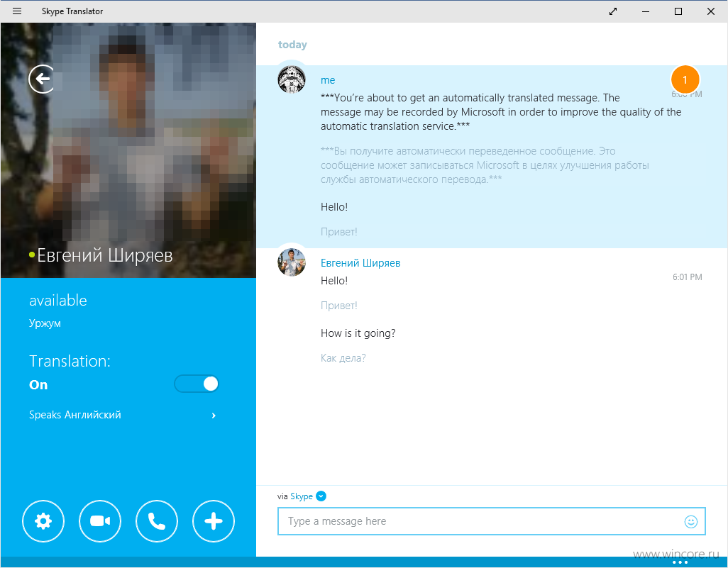The height and width of the screenshot is (568, 728).
Task: Toggle full-screen with diagonal arrows icon
Action: 613,11
